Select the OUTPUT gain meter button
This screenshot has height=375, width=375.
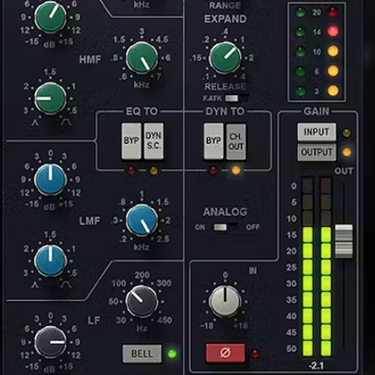coord(317,152)
